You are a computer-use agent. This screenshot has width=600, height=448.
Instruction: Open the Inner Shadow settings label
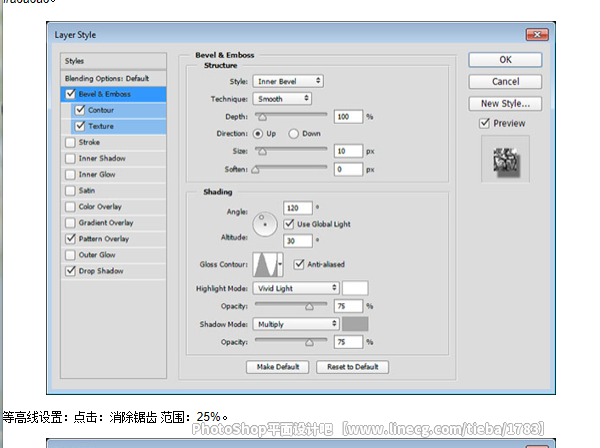102,158
